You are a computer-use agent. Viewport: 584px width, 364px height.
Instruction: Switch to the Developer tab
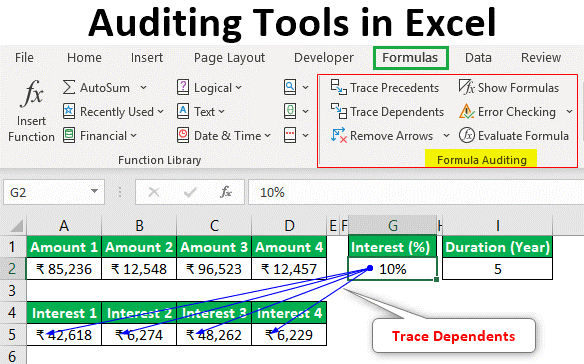(x=324, y=58)
